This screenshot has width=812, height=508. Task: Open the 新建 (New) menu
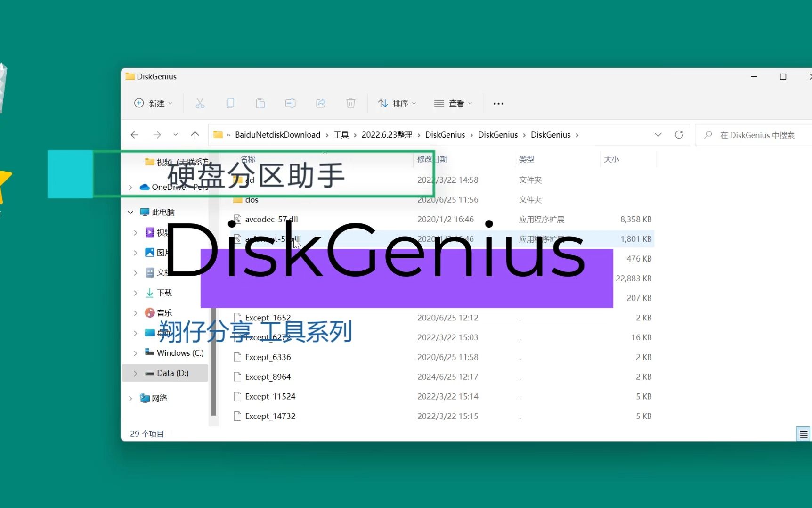[x=154, y=103]
